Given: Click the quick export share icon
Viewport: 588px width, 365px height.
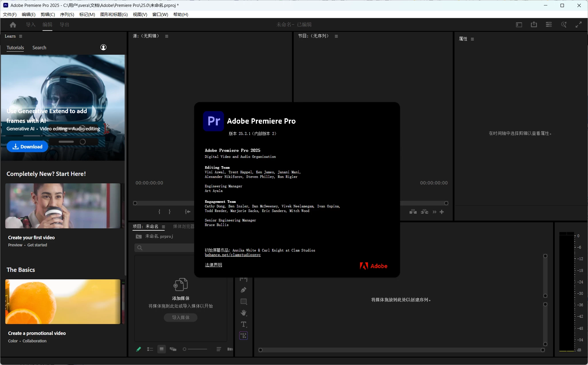Looking at the screenshot, I should [534, 25].
